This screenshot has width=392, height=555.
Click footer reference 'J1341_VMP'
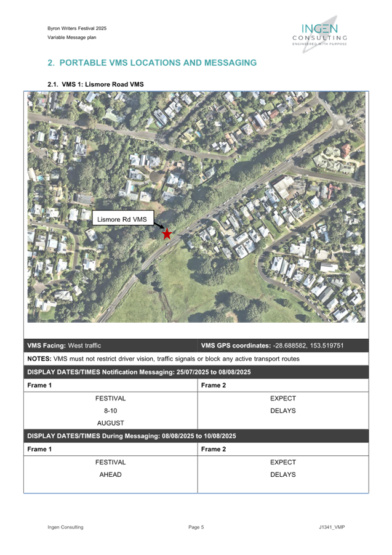332,527
